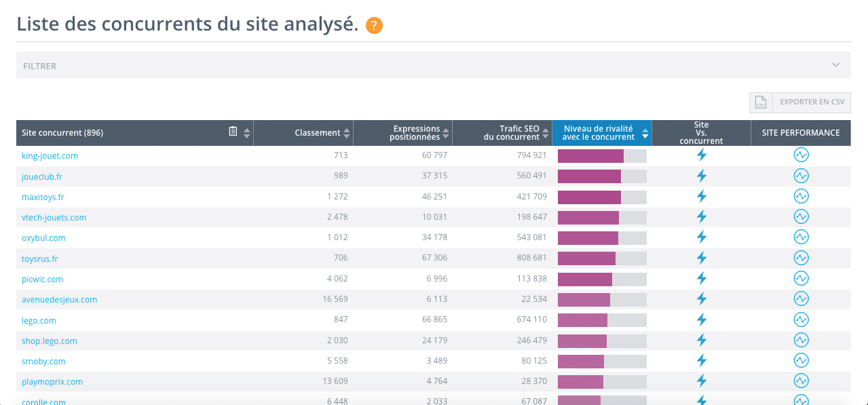Click lightning bolt icon for picwic.com
The width and height of the screenshot is (868, 405).
pyautogui.click(x=702, y=279)
